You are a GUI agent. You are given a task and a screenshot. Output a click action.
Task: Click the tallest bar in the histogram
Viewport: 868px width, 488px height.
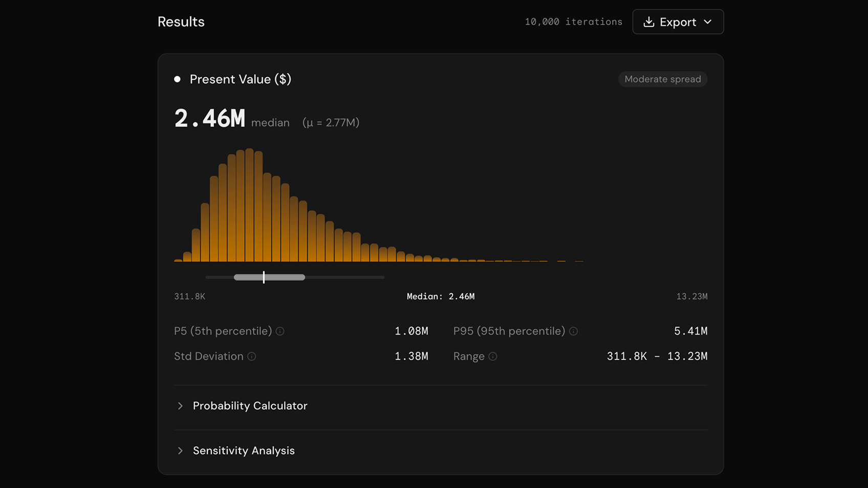250,205
